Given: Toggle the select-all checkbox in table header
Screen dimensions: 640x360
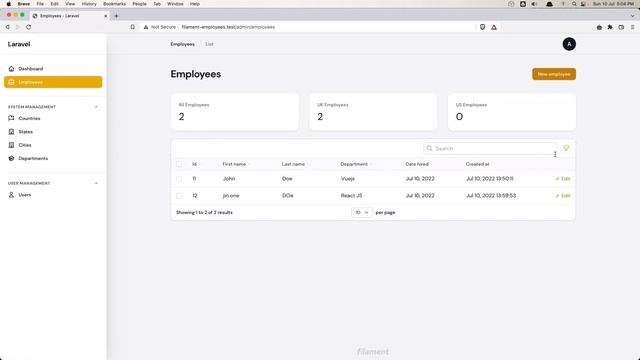Looking at the screenshot, I should point(179,164).
